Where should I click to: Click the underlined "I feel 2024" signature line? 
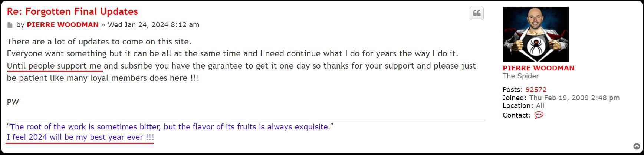tap(80, 137)
